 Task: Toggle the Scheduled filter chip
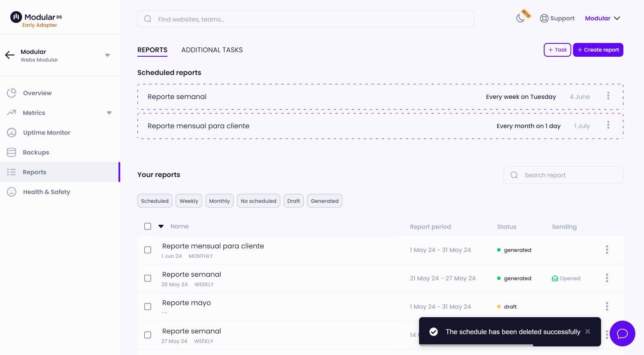[155, 201]
